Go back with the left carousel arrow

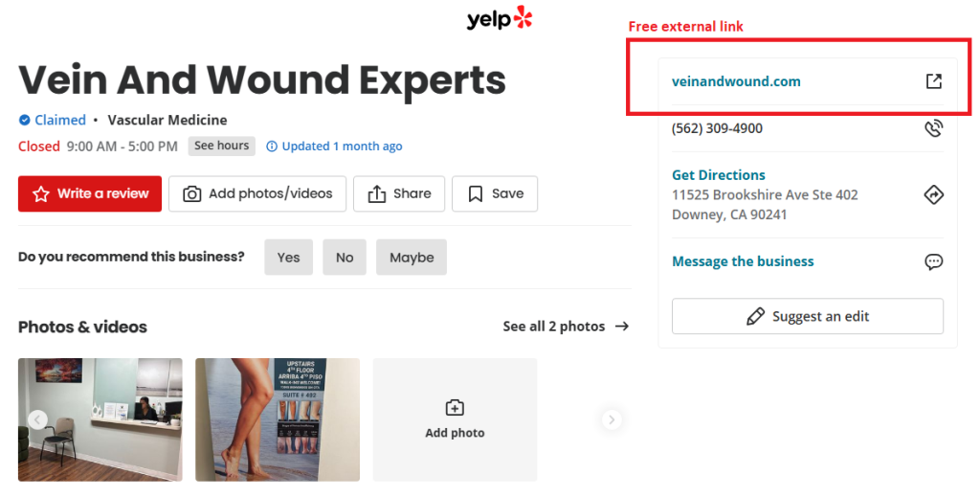(37, 419)
